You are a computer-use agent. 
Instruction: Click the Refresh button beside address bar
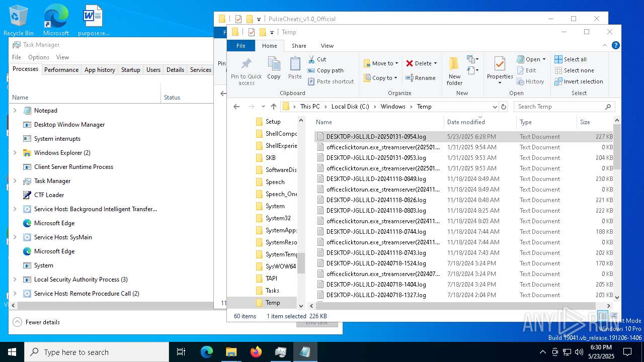click(504, 107)
